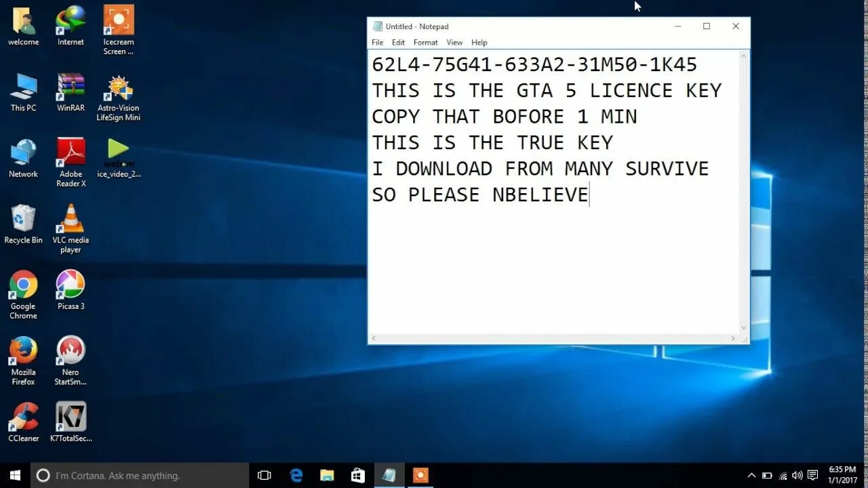Open the taskbar clock and date

pyautogui.click(x=842, y=475)
